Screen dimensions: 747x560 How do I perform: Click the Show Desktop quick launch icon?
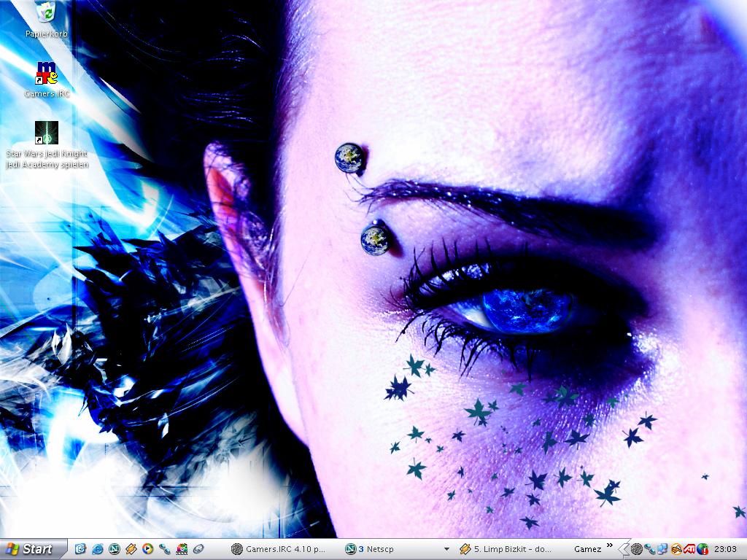pyautogui.click(x=80, y=549)
